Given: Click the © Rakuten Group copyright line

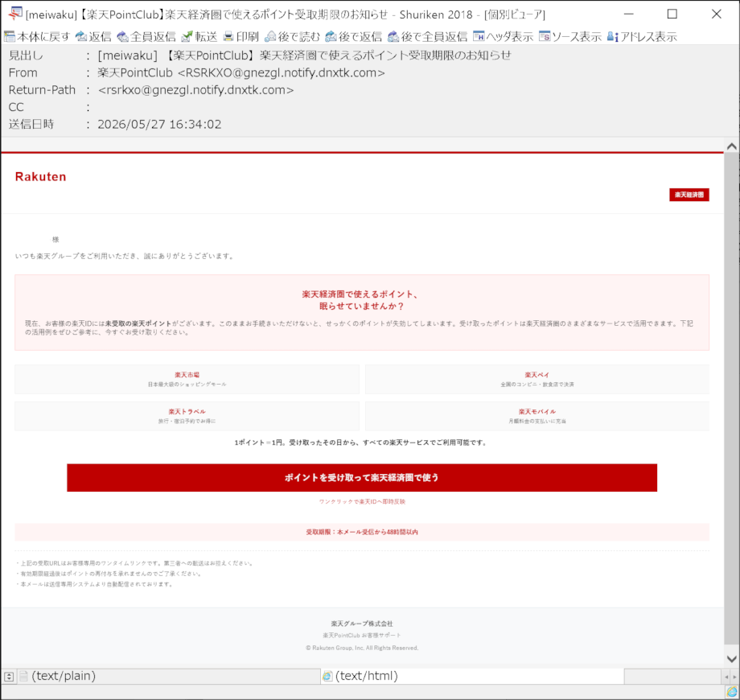Looking at the screenshot, I should tap(362, 648).
